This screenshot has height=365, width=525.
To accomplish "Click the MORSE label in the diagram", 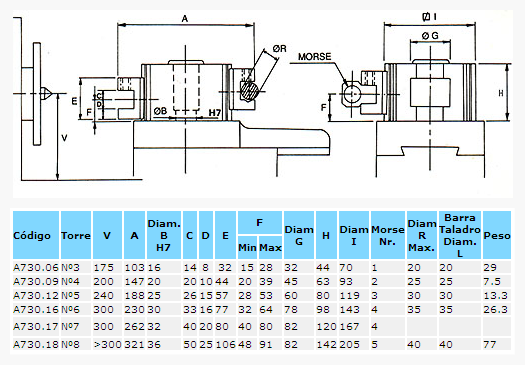I will 314,57.
